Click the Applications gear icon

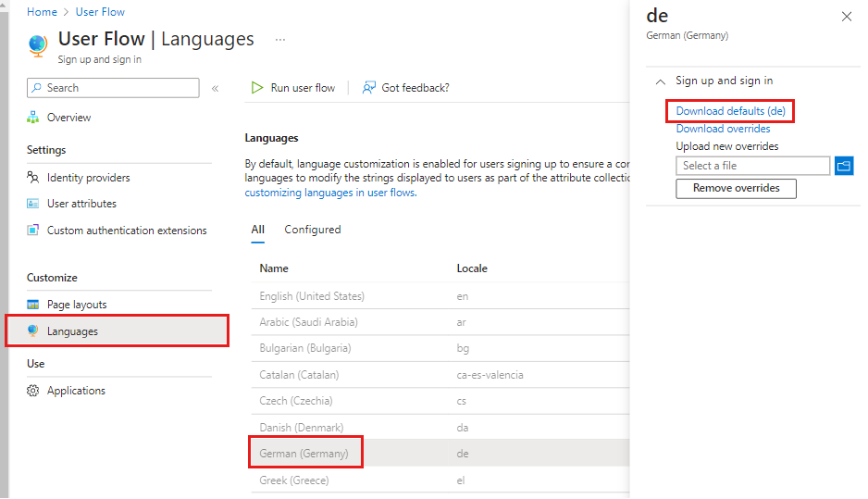point(33,391)
